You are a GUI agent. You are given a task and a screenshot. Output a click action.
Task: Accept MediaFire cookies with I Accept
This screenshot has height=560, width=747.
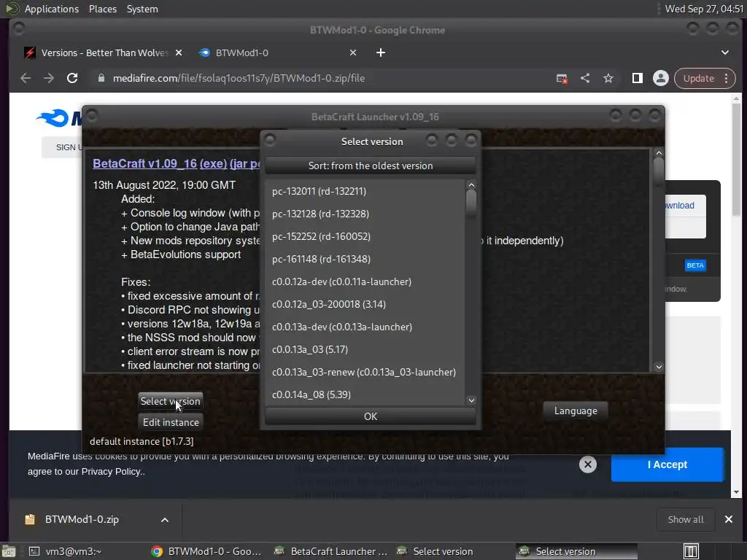(667, 464)
